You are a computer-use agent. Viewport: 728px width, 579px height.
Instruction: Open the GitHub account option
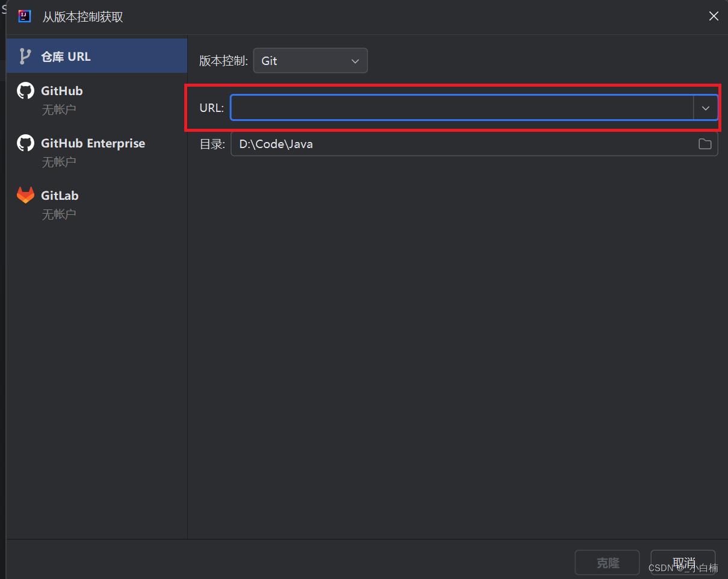[97, 99]
